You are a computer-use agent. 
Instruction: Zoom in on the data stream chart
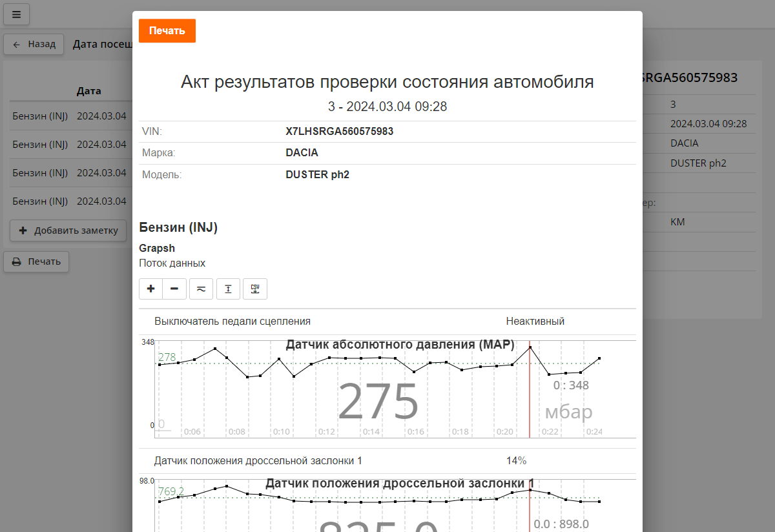point(150,289)
